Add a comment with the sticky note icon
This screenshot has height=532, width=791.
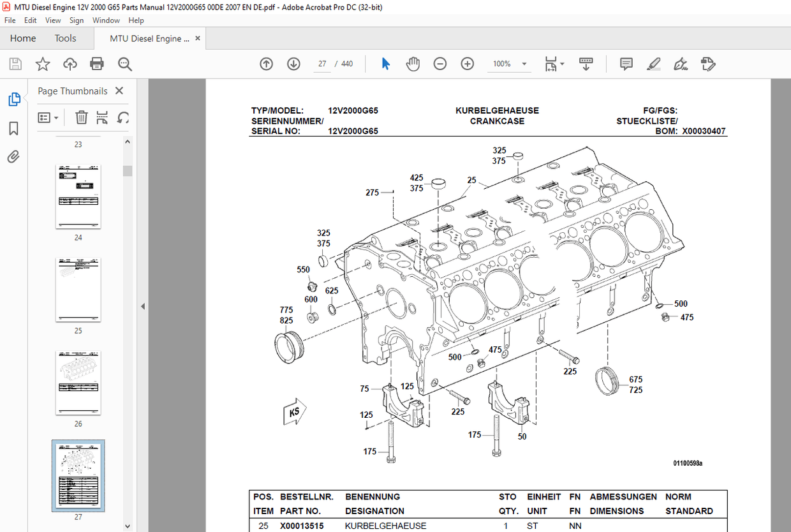pyautogui.click(x=626, y=64)
